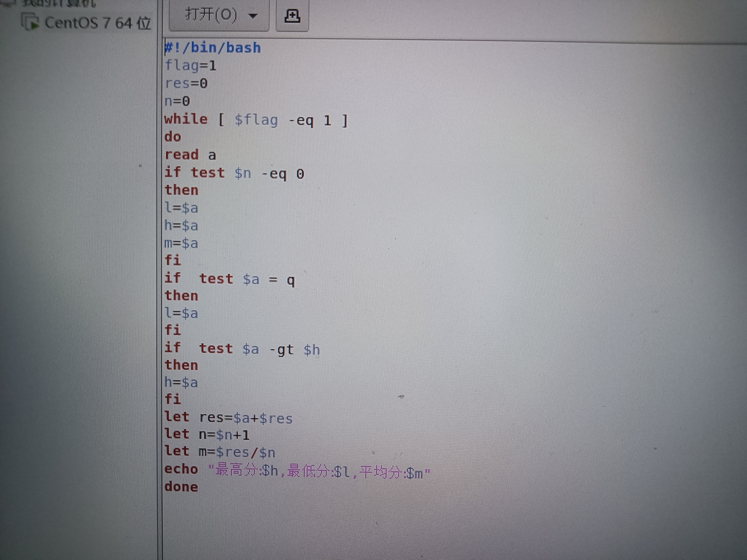Image resolution: width=747 pixels, height=560 pixels.
Task: Click the line 'read a'
Action: click(190, 155)
